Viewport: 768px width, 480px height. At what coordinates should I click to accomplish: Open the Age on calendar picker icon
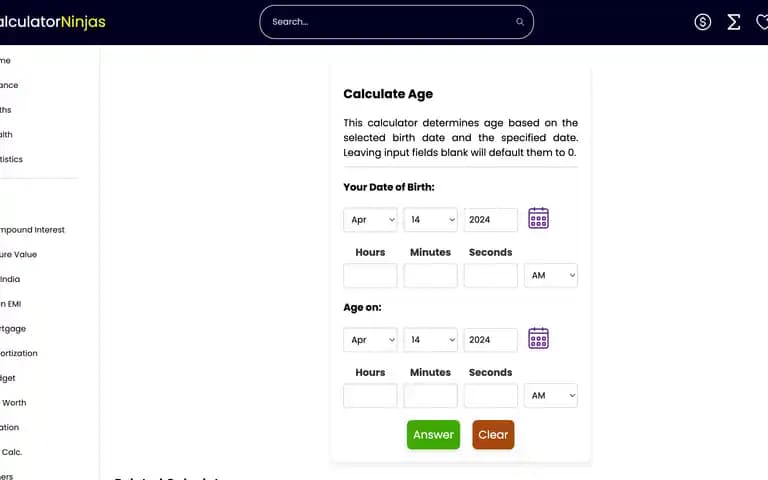click(x=538, y=338)
